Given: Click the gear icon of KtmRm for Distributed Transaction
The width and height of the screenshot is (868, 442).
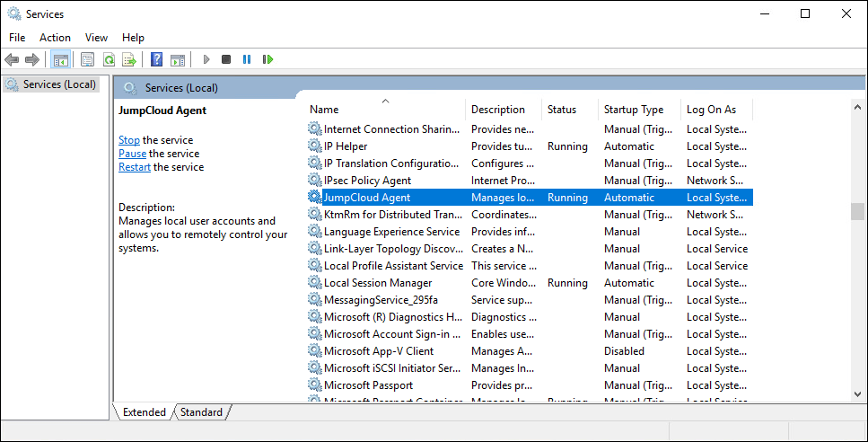Looking at the screenshot, I should click(x=314, y=215).
